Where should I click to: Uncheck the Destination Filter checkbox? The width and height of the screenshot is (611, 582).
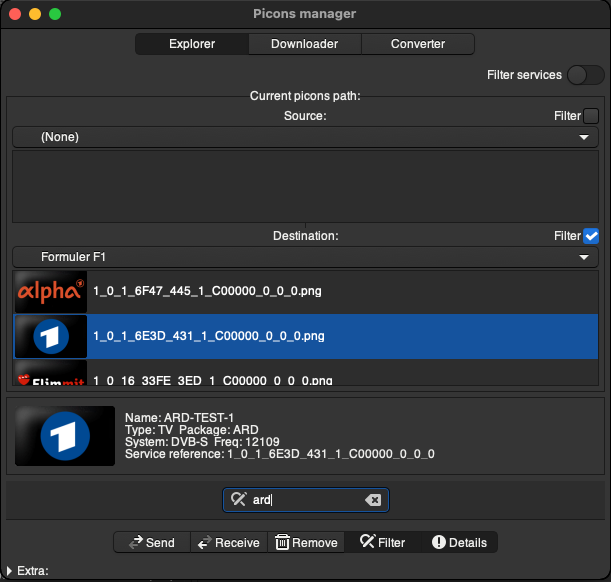point(591,236)
